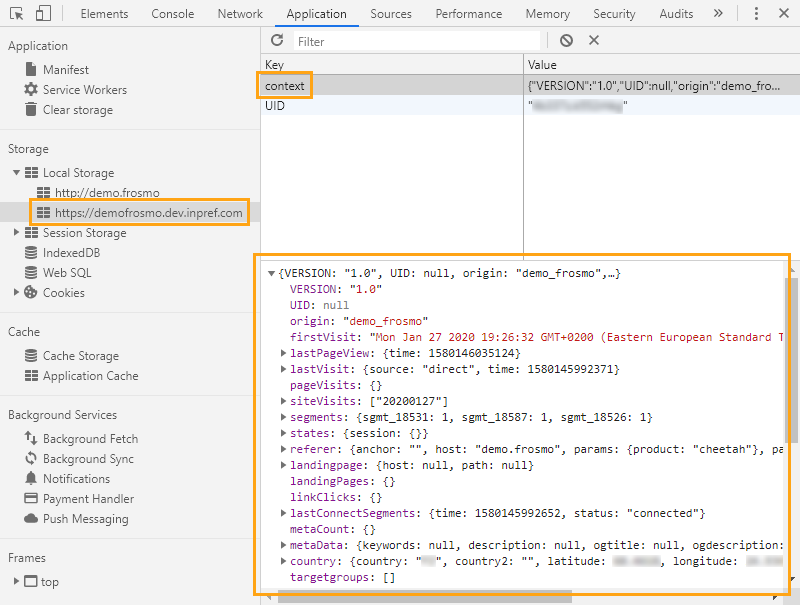This screenshot has height=605, width=800.
Task: Click the block filter (circle-slash) icon
Action: [566, 40]
